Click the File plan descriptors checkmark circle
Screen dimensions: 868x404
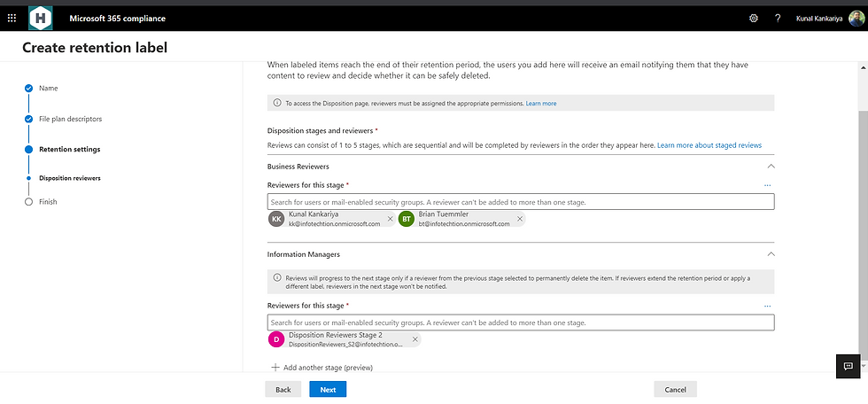click(28, 119)
